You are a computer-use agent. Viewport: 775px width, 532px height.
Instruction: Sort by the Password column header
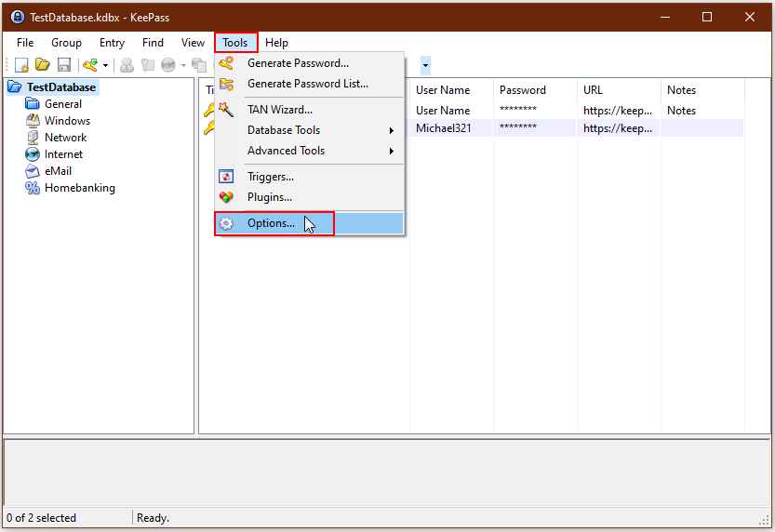tap(535, 90)
